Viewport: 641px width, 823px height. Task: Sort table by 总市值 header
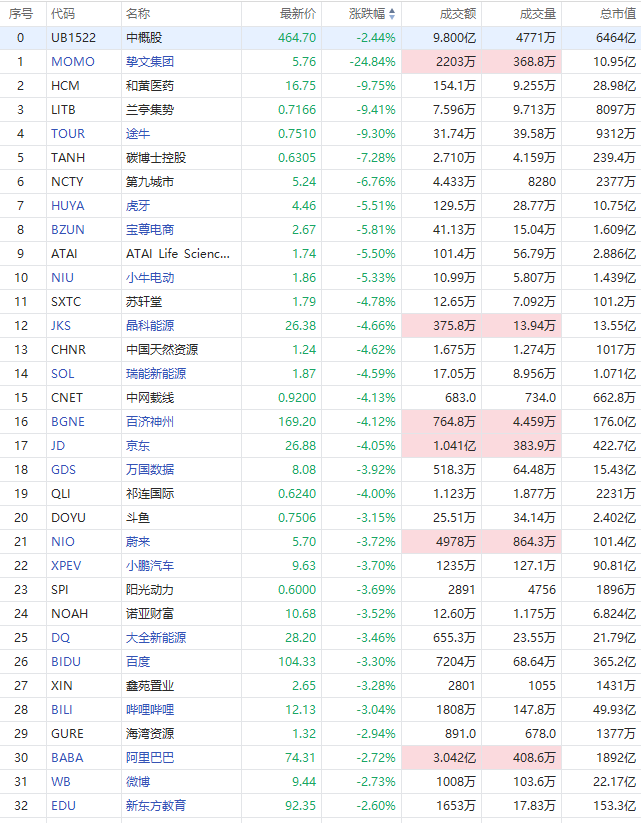618,14
